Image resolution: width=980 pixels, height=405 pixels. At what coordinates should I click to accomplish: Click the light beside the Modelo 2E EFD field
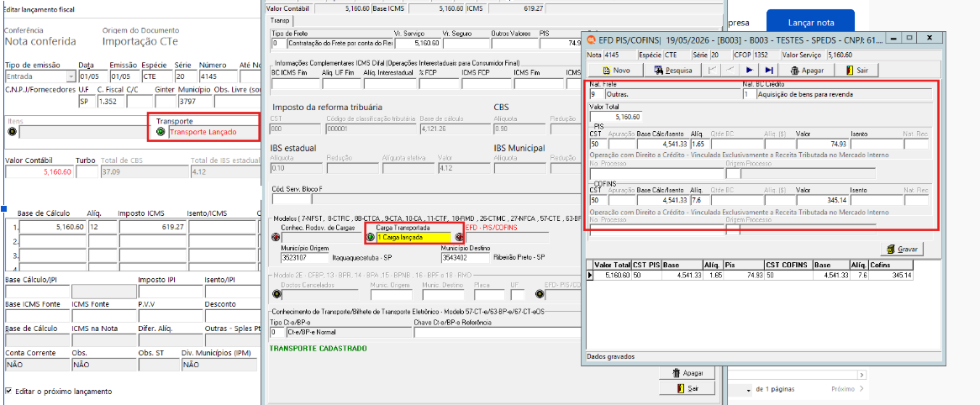(539, 294)
